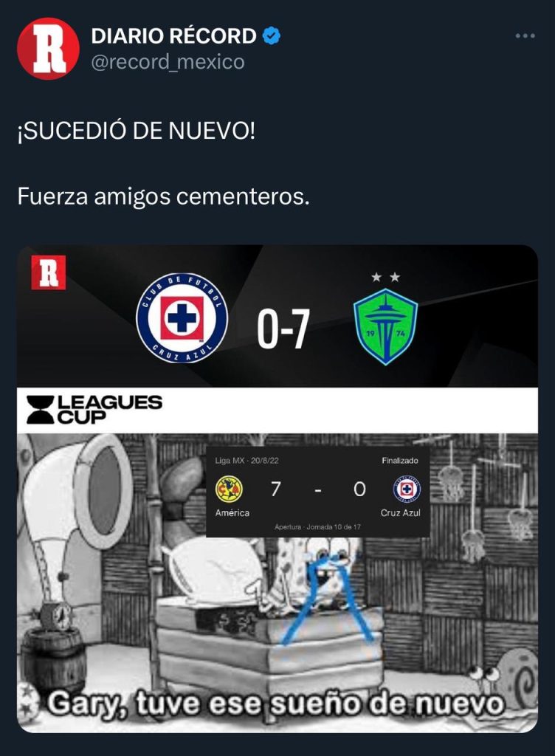The height and width of the screenshot is (756, 555).
Task: Click the Leagues Cup logo
Action: coord(94,409)
